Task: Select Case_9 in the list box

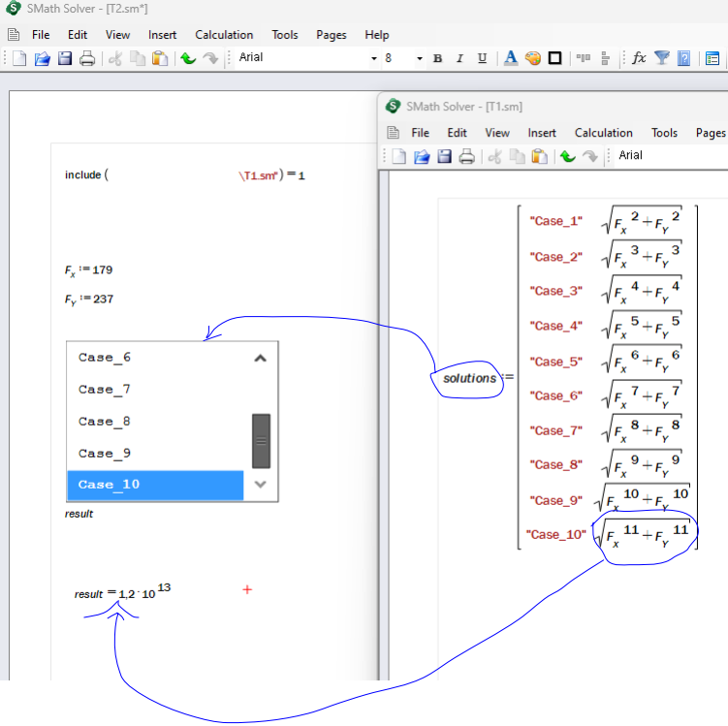Action: (x=105, y=454)
